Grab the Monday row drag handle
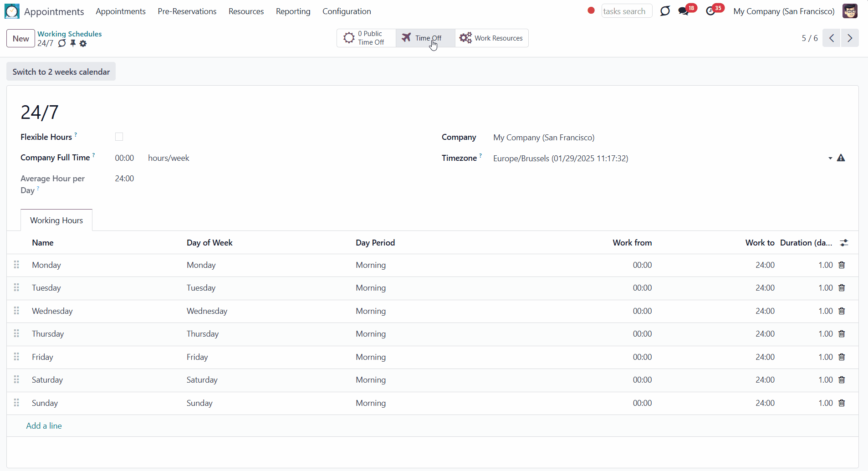This screenshot has height=471, width=868. (x=16, y=265)
